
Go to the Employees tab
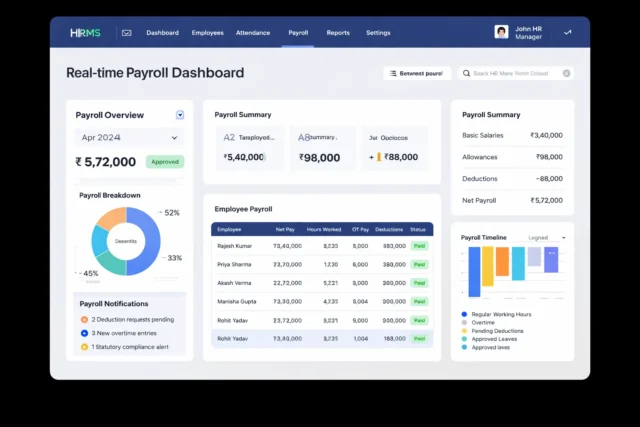pyautogui.click(x=207, y=33)
